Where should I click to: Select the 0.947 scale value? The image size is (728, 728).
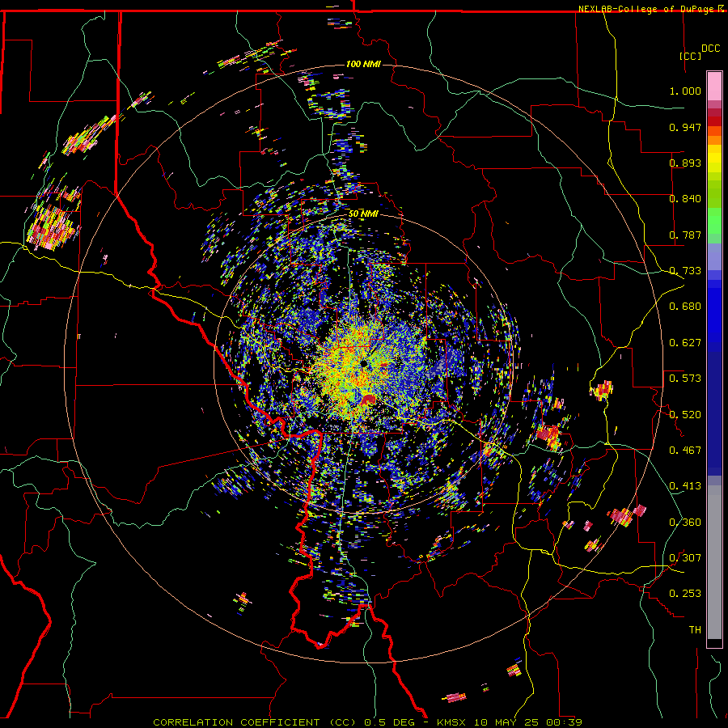(685, 127)
